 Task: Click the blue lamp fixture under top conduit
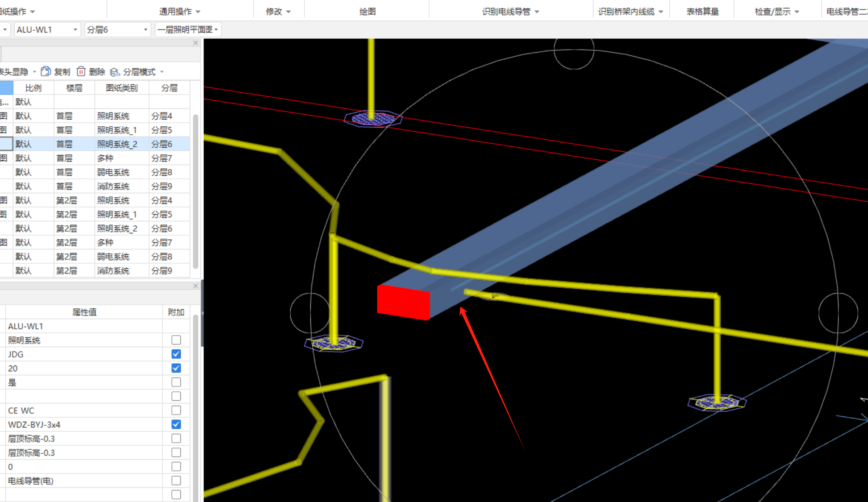click(x=373, y=119)
